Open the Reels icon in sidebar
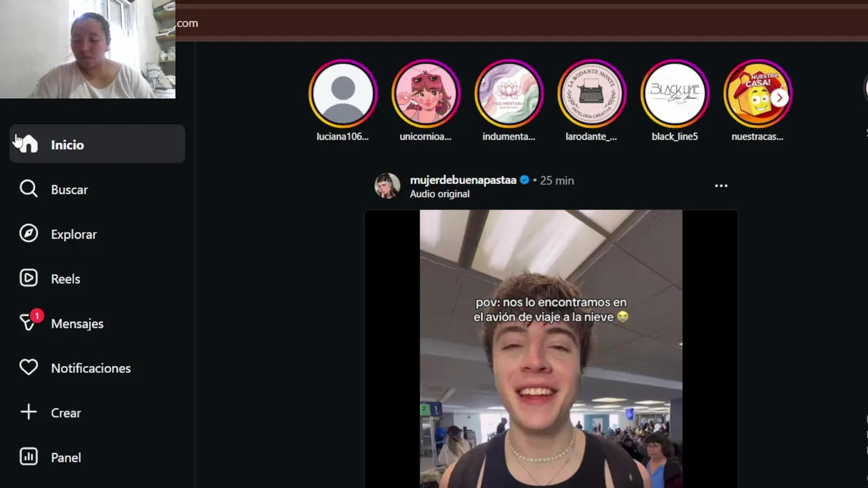Viewport: 868px width, 488px height. pos(28,279)
